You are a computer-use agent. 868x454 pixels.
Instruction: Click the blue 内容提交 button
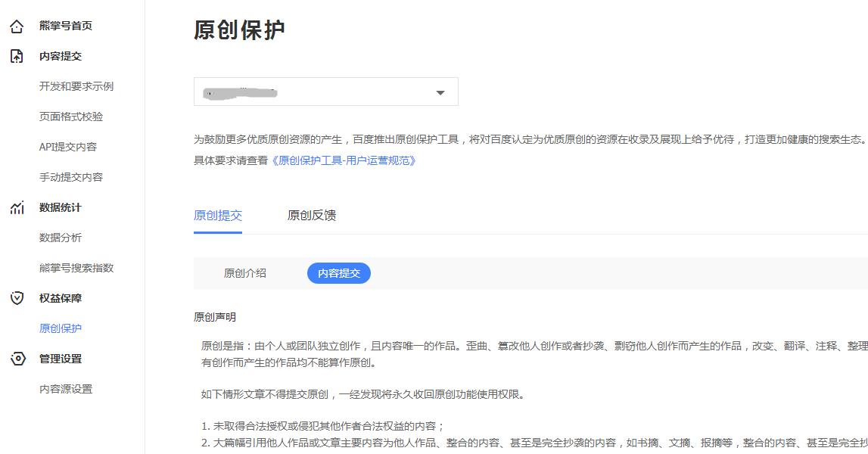pos(338,274)
